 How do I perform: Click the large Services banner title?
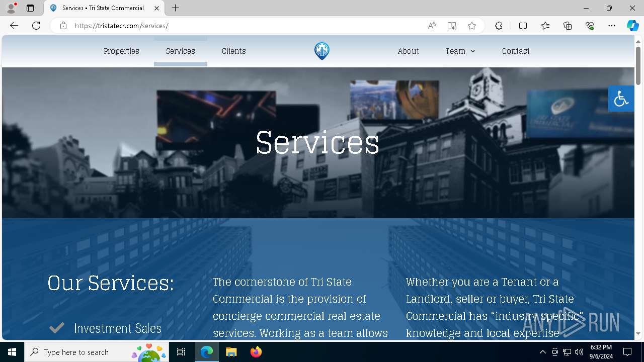[317, 142]
